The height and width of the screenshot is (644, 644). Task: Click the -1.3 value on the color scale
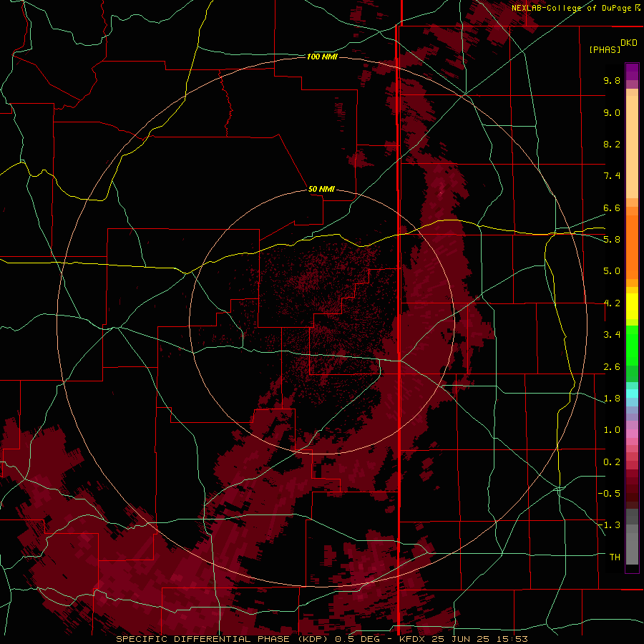(x=609, y=525)
